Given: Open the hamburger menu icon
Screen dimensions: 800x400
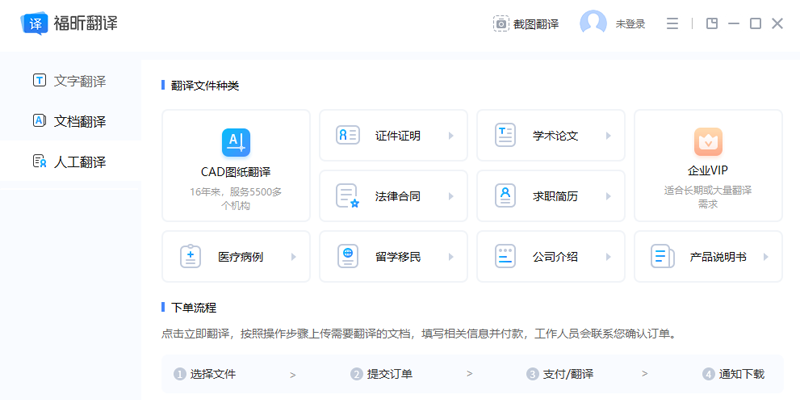Looking at the screenshot, I should [672, 23].
